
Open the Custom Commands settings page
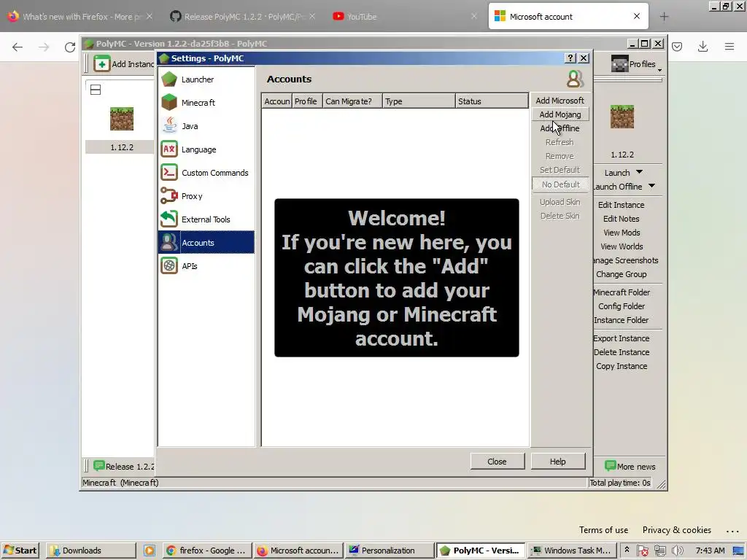tap(206, 172)
